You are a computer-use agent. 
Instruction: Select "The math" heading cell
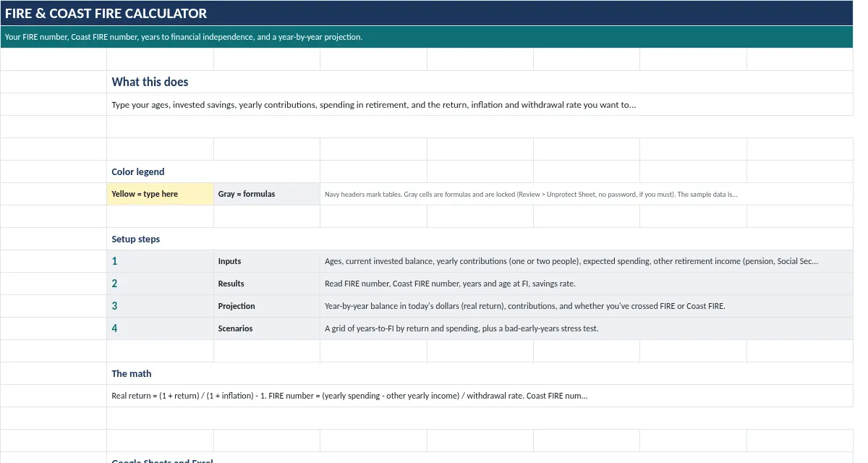tap(480, 373)
